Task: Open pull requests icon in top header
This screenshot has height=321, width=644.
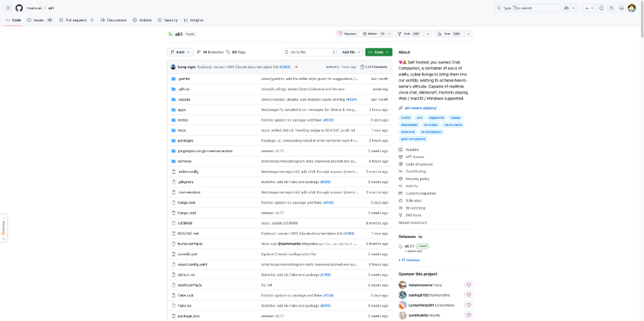Action: pos(611,8)
